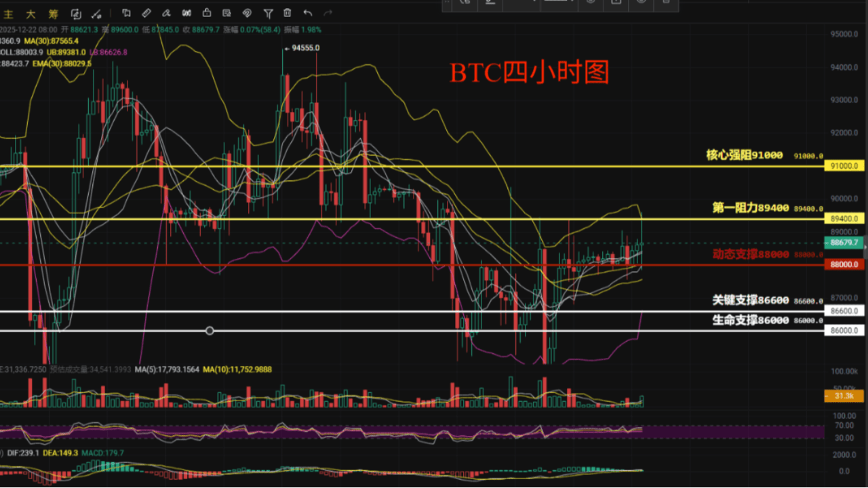Click the 94555.0 high price marker
868x488 pixels.
click(301, 48)
